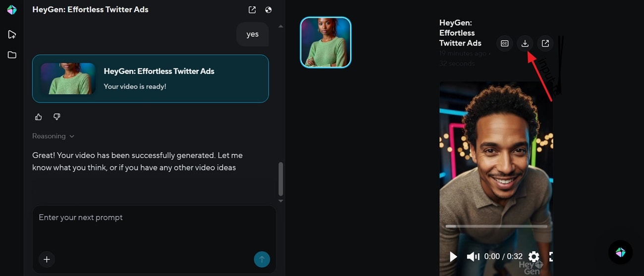Give thumbs up to the response
Screen dimensions: 644x276
(x=39, y=117)
